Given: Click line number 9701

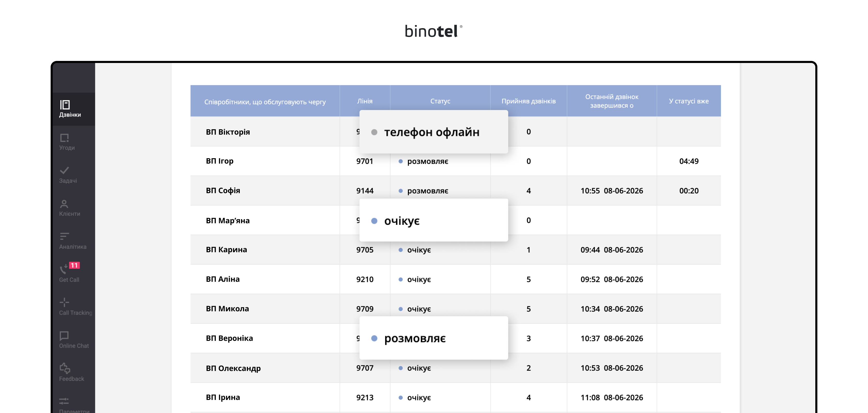Looking at the screenshot, I should click(x=365, y=161).
